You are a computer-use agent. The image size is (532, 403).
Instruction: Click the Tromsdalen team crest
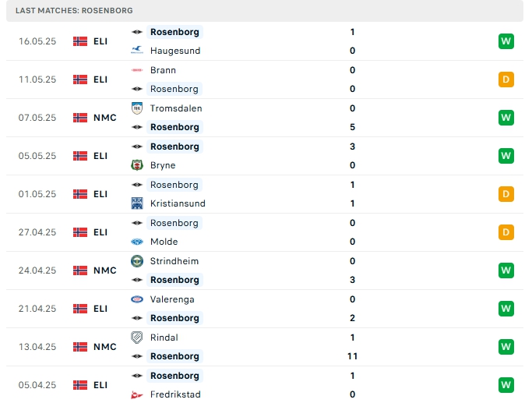pos(137,108)
